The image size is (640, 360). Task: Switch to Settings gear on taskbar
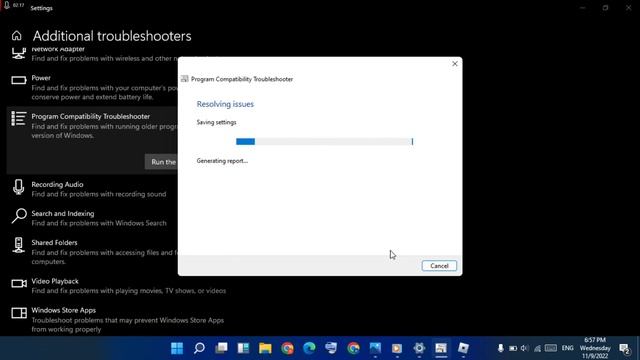click(x=419, y=348)
